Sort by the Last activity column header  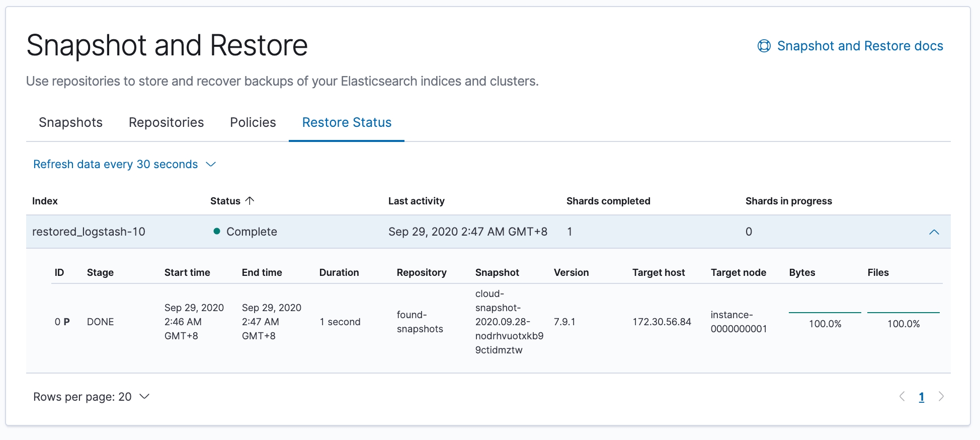[416, 201]
